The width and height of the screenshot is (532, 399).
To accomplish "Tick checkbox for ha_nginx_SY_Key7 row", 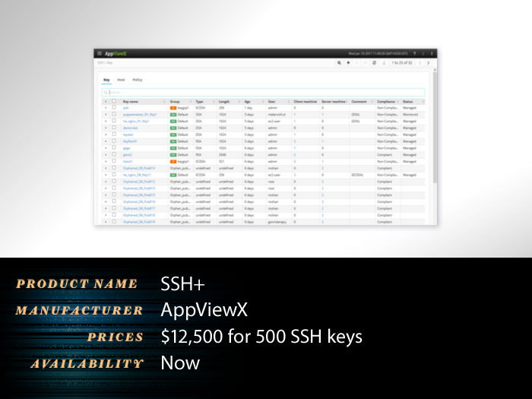I will (x=114, y=121).
